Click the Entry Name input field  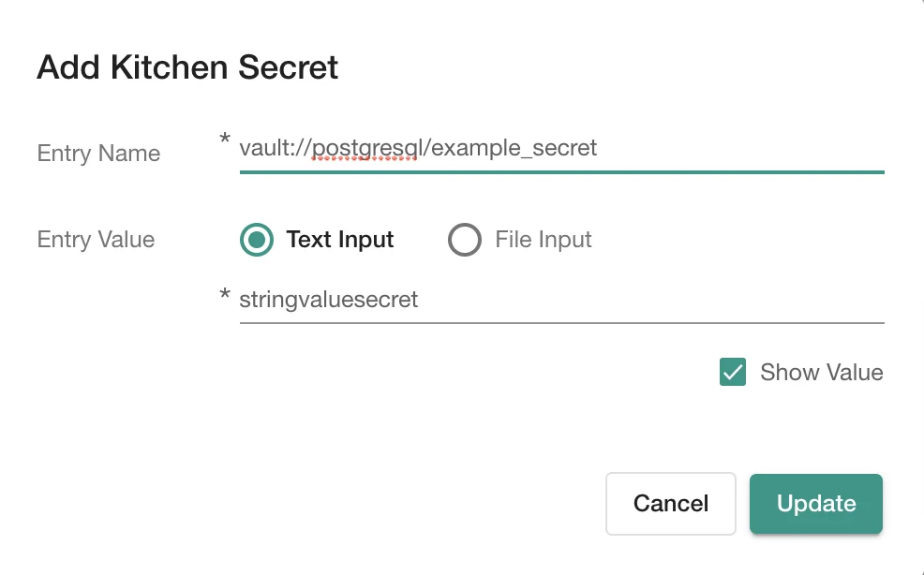[x=562, y=148]
